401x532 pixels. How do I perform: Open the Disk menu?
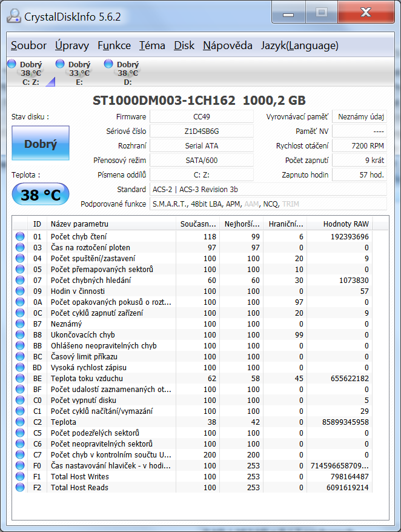click(x=184, y=45)
